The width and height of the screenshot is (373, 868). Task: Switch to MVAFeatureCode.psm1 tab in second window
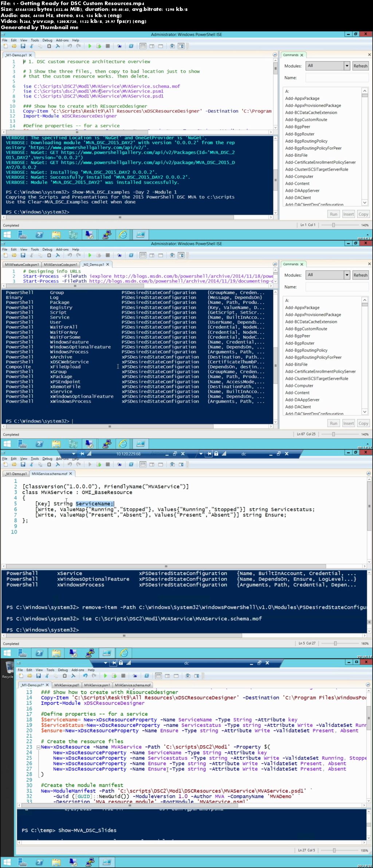point(22,264)
